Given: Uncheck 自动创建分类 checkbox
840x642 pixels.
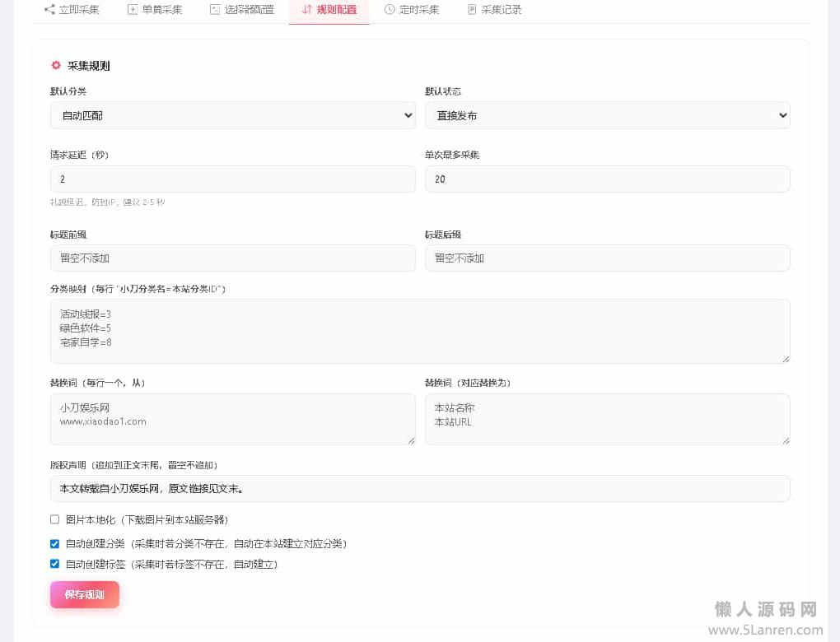Looking at the screenshot, I should tap(54, 543).
